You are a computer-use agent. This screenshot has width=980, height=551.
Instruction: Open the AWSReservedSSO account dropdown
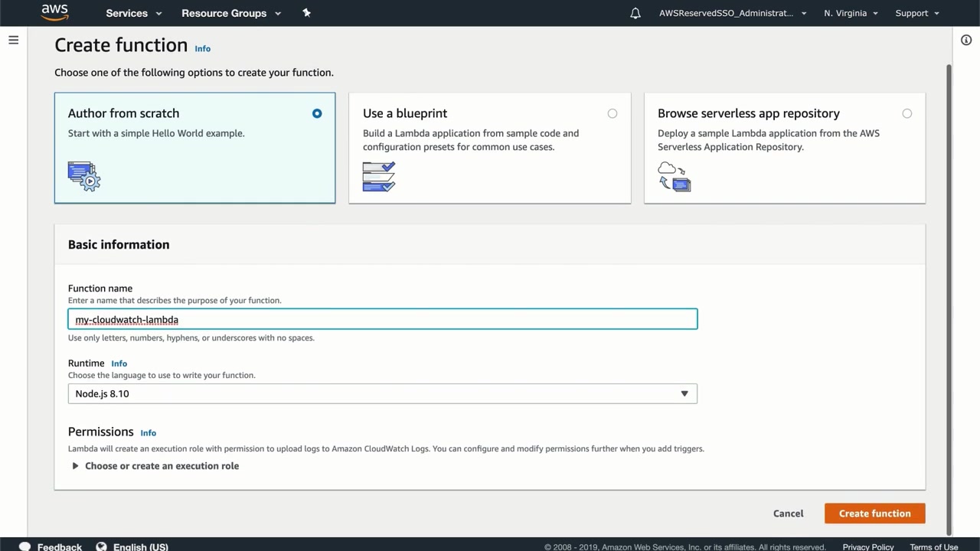(733, 13)
